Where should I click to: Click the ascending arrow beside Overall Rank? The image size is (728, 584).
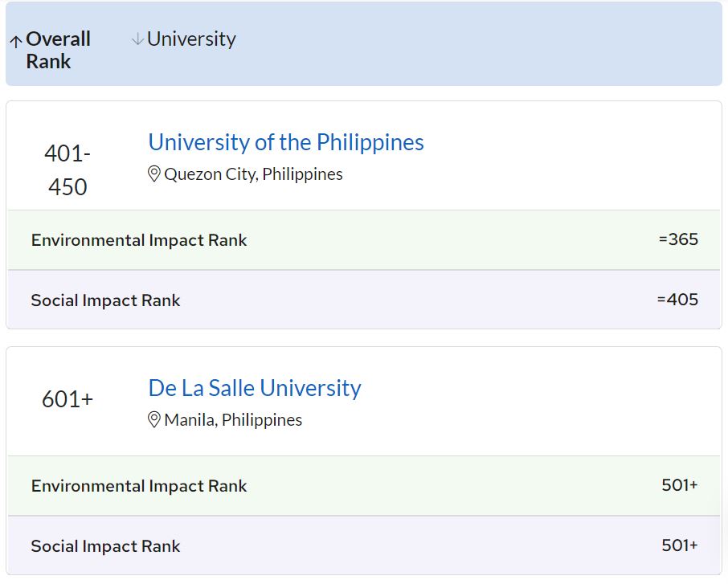tap(16, 42)
